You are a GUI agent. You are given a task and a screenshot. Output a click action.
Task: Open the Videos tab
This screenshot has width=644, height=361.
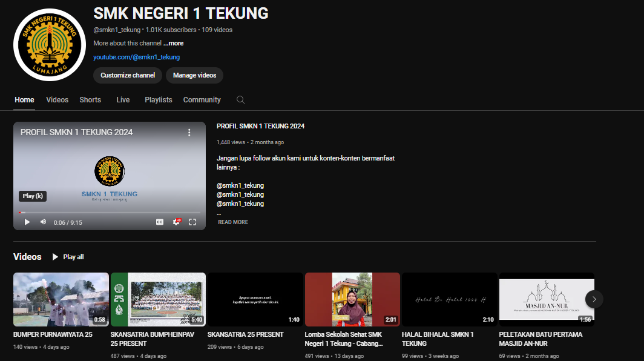[57, 100]
